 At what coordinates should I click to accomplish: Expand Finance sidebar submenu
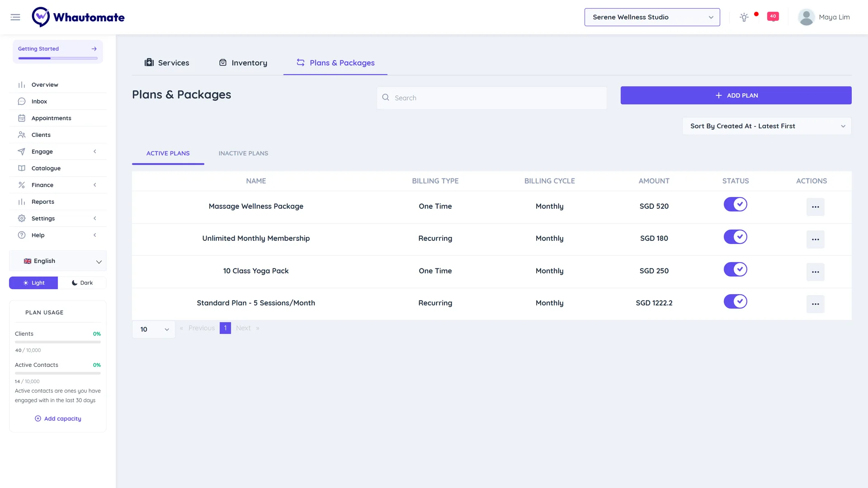pyautogui.click(x=58, y=185)
